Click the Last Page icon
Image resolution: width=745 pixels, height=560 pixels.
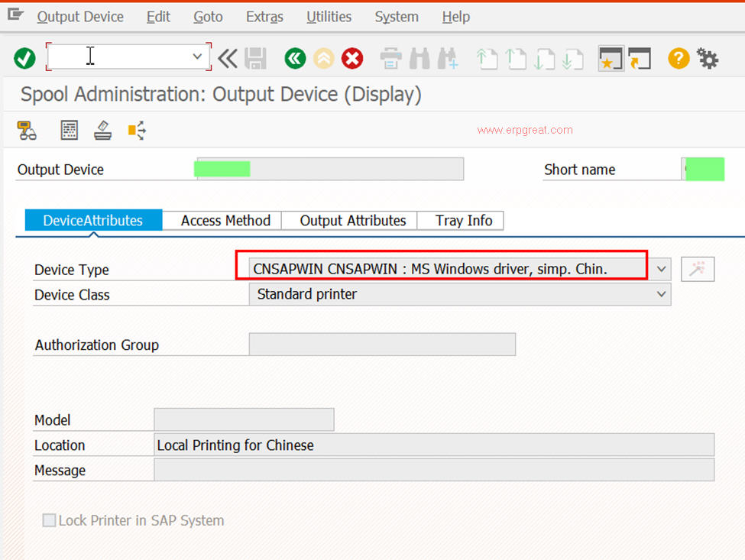pos(572,59)
